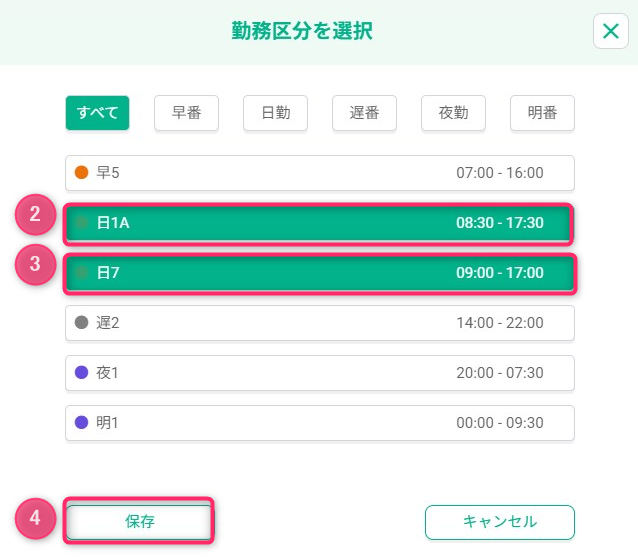Pick the 遅2 shift option
The height and width of the screenshot is (558, 638).
(320, 323)
